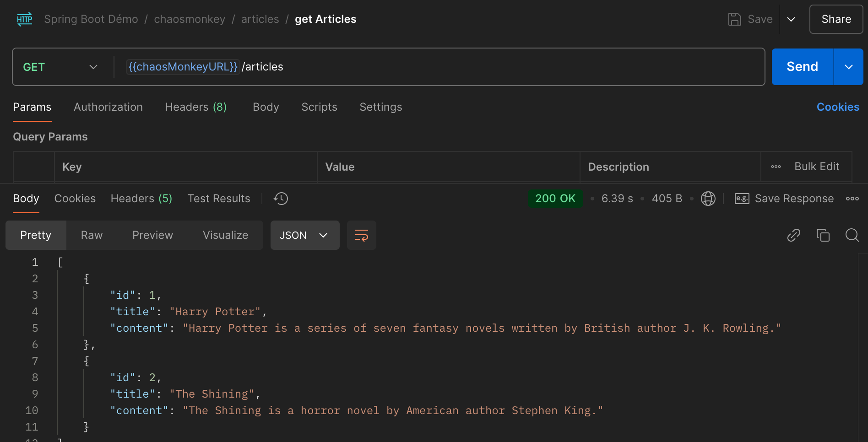Open the response history clock icon
Image resolution: width=868 pixels, height=442 pixels.
281,199
